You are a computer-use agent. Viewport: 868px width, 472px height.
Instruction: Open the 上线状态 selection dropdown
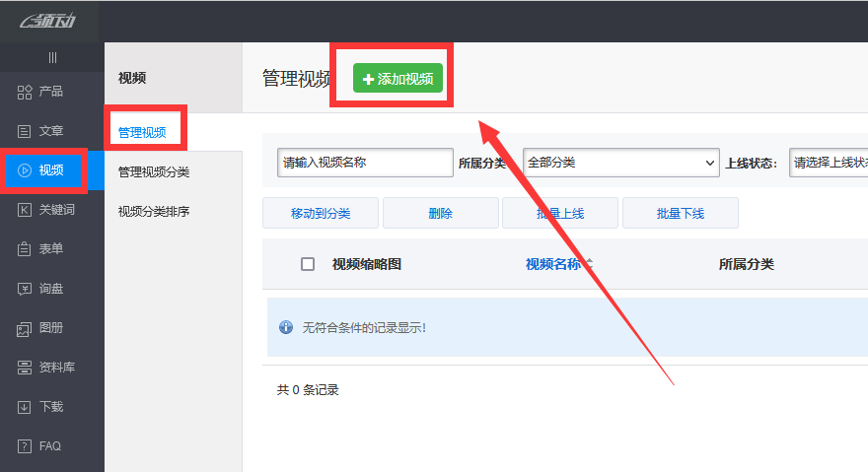tap(829, 163)
